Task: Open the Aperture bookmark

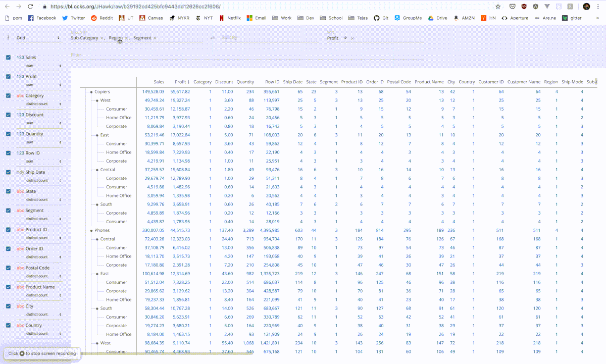Action: pyautogui.click(x=514, y=18)
